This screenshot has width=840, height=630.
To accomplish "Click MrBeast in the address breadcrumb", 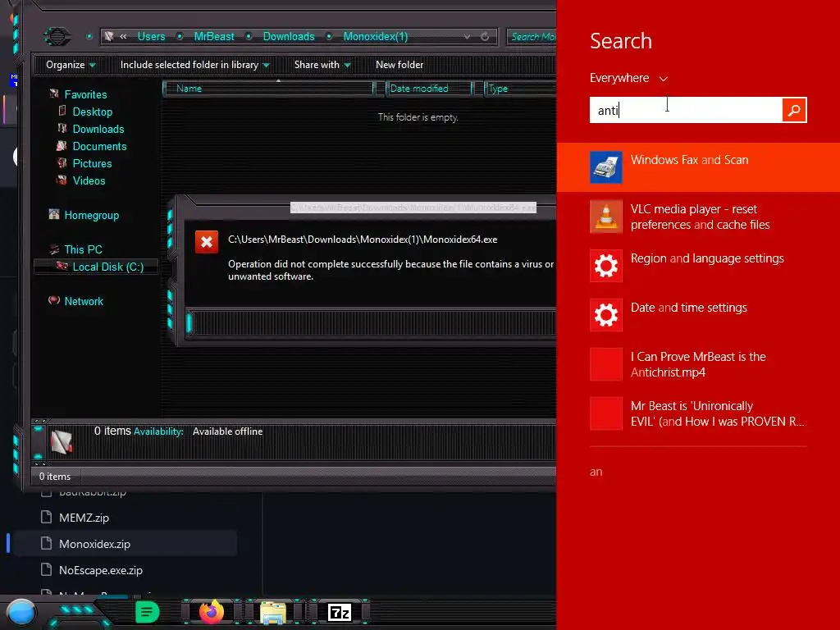I will (x=214, y=36).
